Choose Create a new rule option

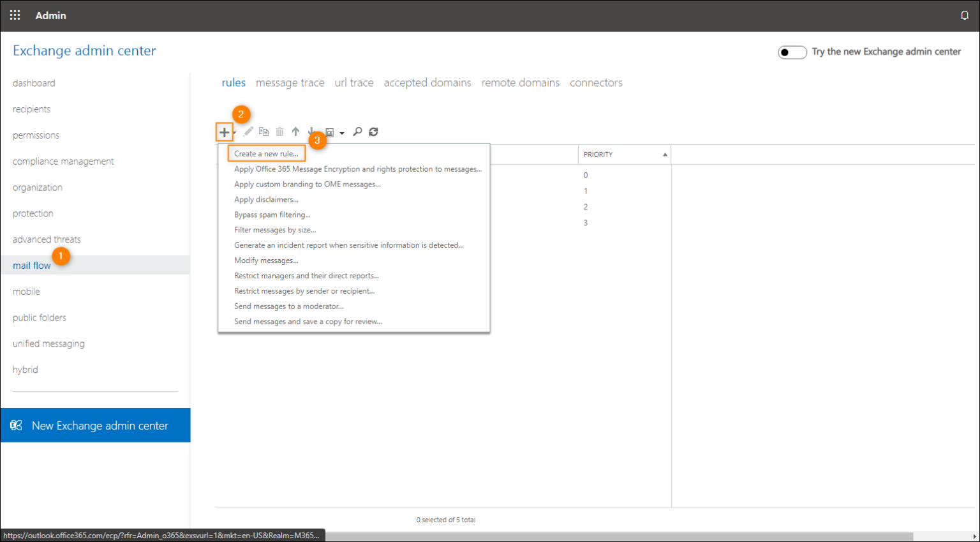click(x=266, y=153)
